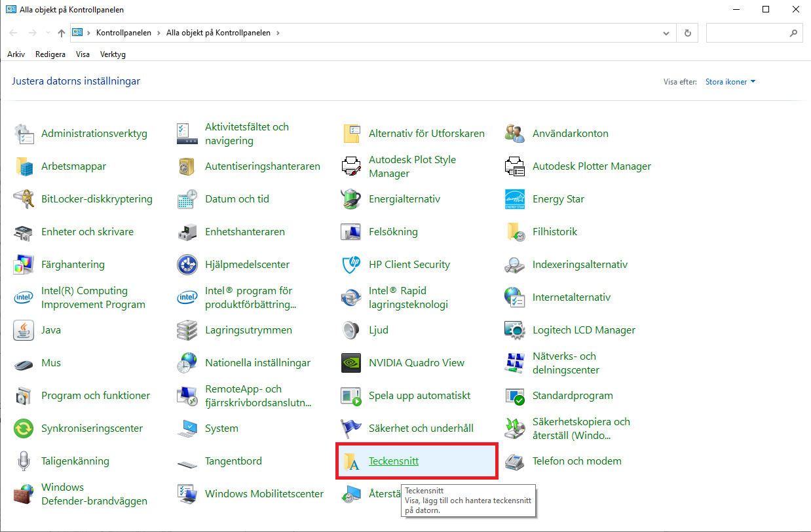Expand the chevron after Kontrollpanelen in breadcrumb
Viewport: 811px width, 532px height.
[159, 33]
